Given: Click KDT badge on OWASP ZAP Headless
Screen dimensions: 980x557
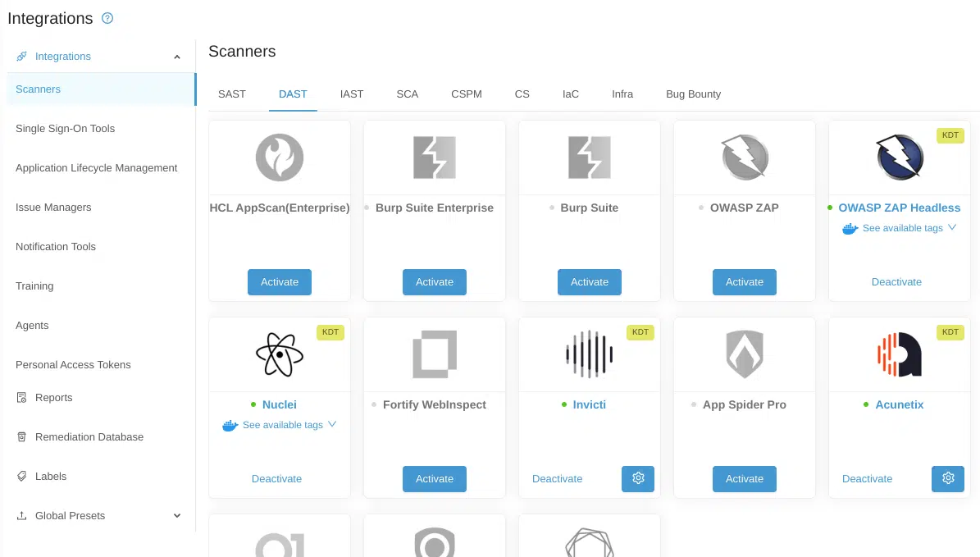Looking at the screenshot, I should click(950, 135).
